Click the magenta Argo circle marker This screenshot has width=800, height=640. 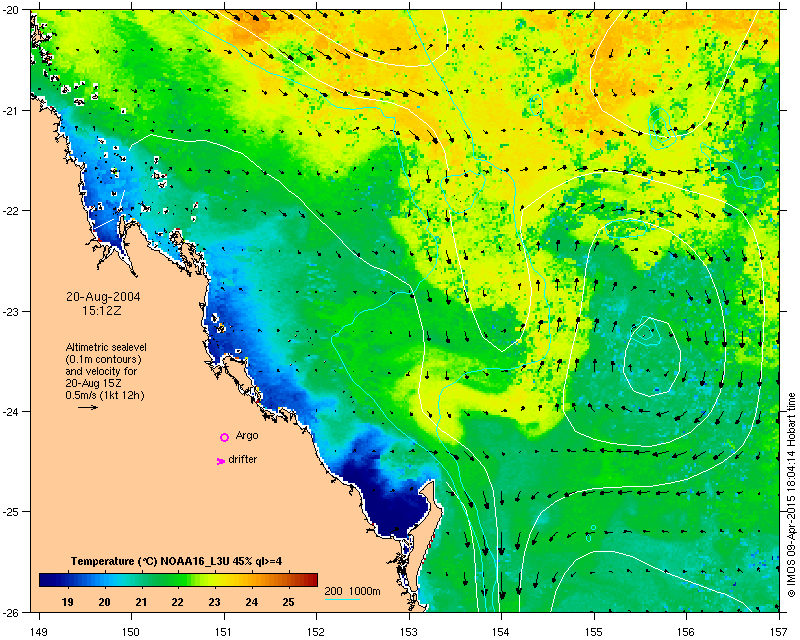click(224, 437)
